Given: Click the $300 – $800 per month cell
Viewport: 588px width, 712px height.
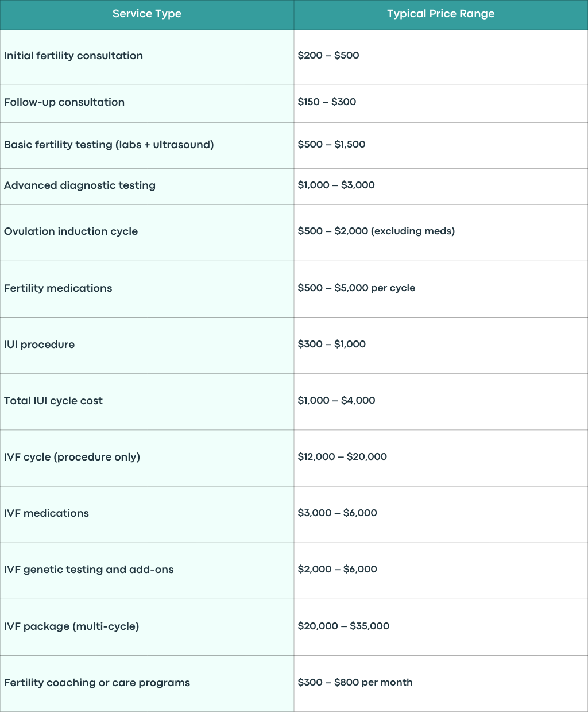Looking at the screenshot, I should click(441, 683).
